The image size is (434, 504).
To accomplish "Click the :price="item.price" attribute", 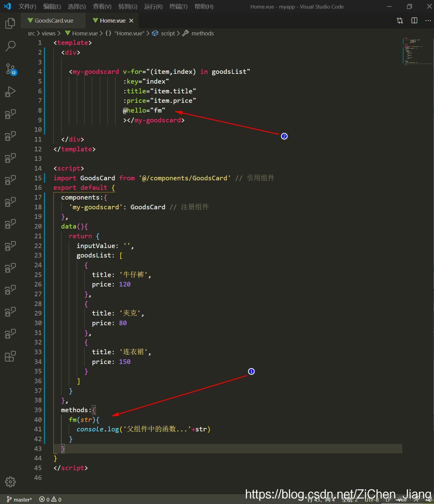I will coord(160,101).
